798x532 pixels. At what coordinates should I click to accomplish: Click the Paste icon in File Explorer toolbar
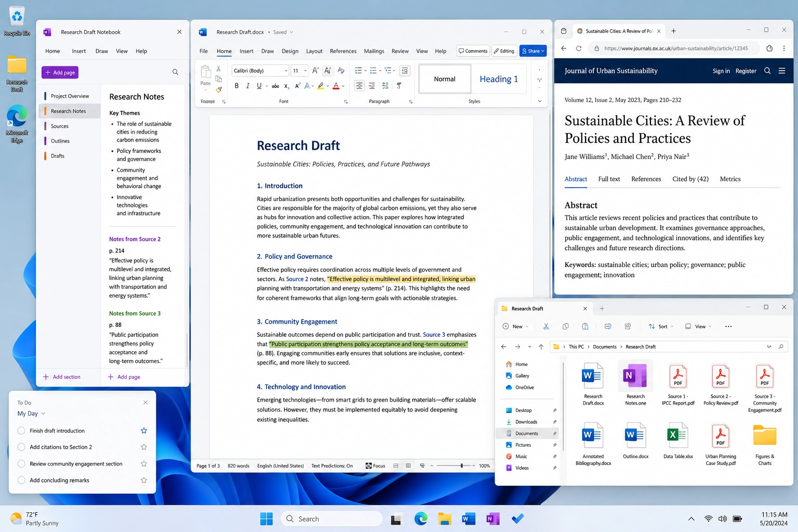pyautogui.click(x=585, y=326)
